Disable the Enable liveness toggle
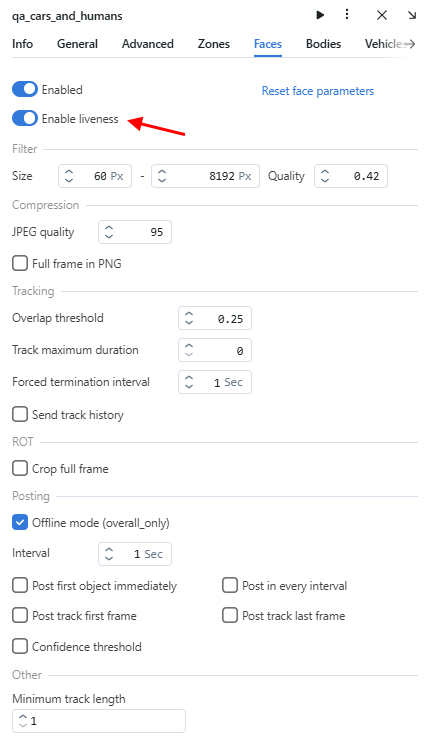Image resolution: width=442 pixels, height=744 pixels. (x=25, y=118)
